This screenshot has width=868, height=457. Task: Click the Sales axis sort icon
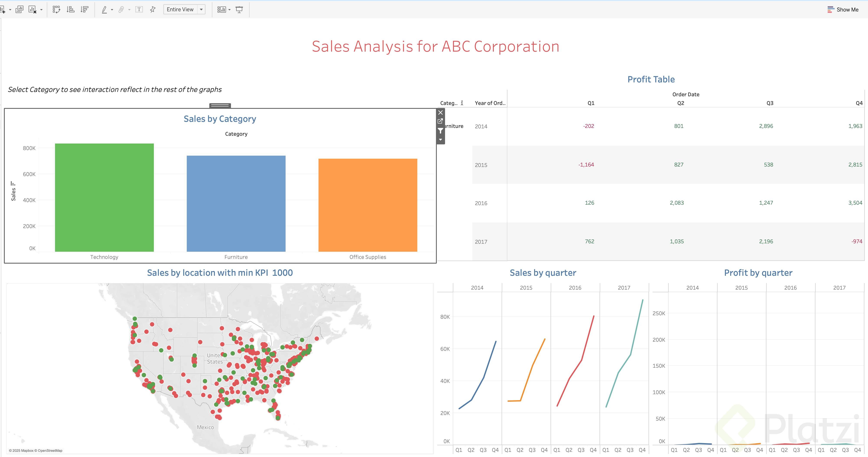(13, 184)
